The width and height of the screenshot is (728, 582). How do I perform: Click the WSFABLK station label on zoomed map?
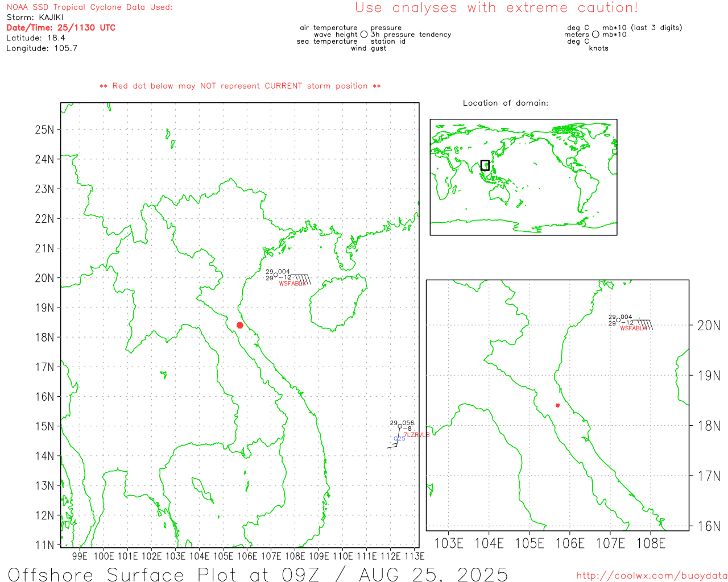coord(634,328)
